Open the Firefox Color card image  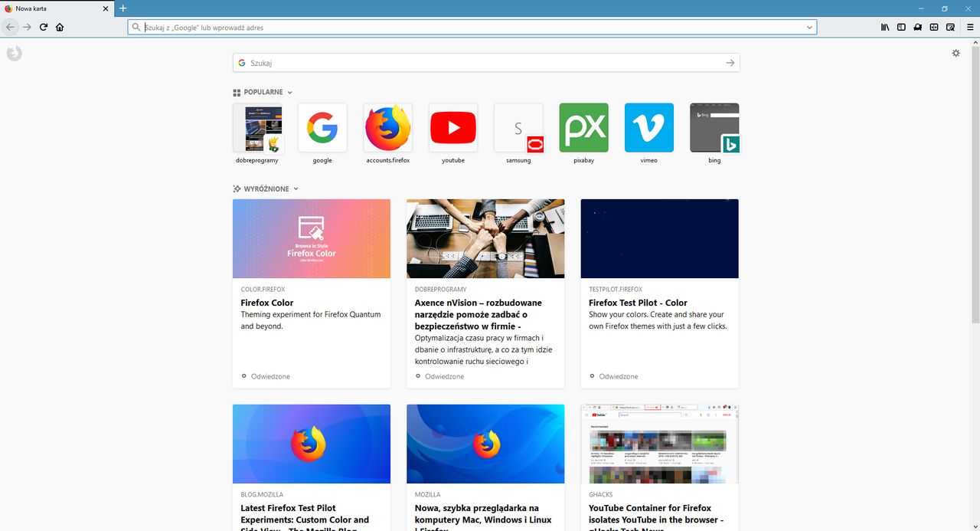[x=312, y=238]
